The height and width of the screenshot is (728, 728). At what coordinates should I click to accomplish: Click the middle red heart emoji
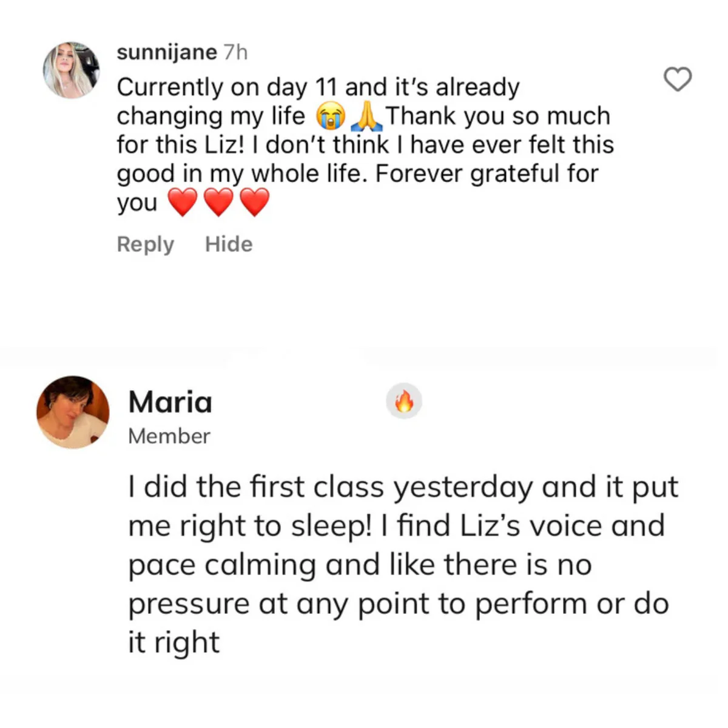[x=218, y=203]
